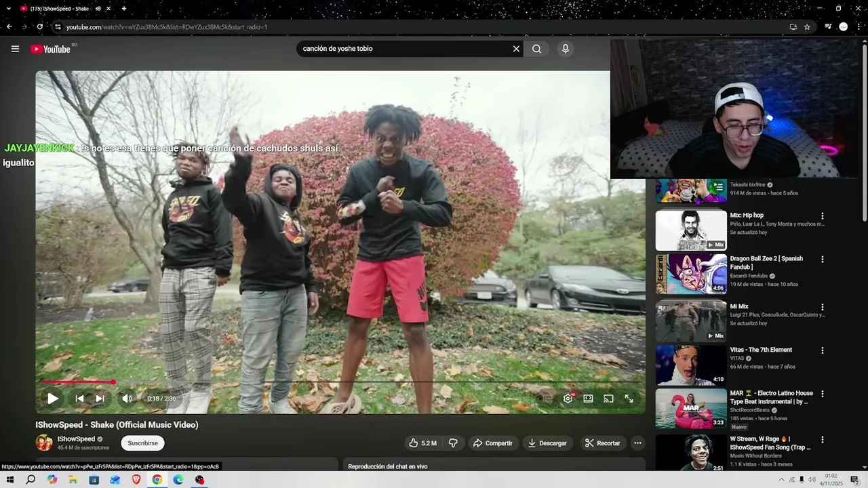Open options for 'Mix: Hip hop'
868x488 pixels.
823,216
